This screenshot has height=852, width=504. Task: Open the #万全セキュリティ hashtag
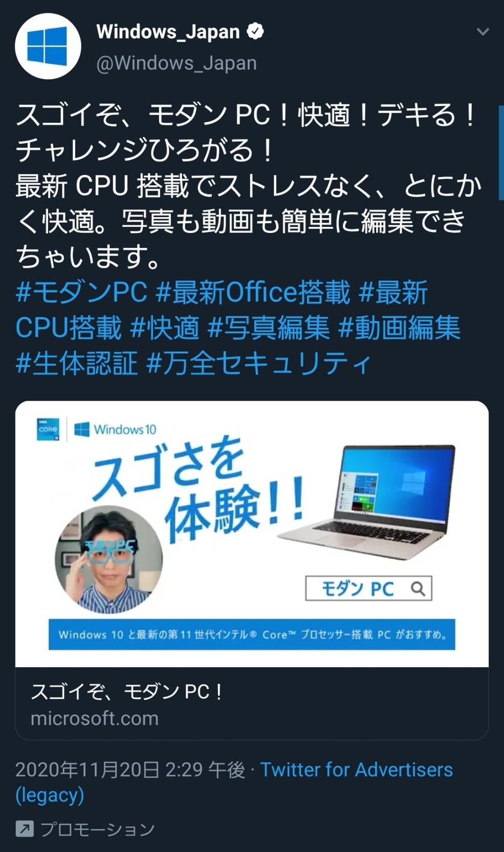click(258, 363)
